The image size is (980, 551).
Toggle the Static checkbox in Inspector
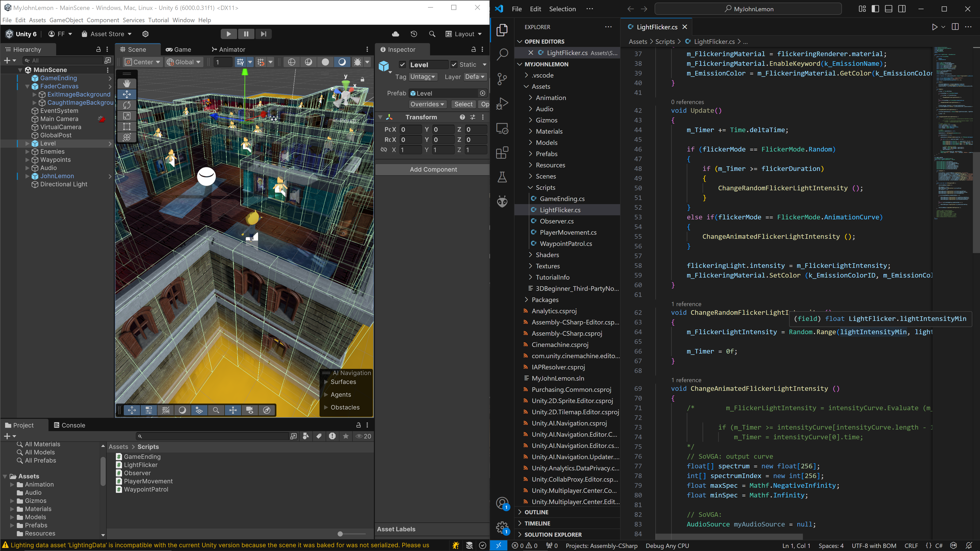coord(454,65)
